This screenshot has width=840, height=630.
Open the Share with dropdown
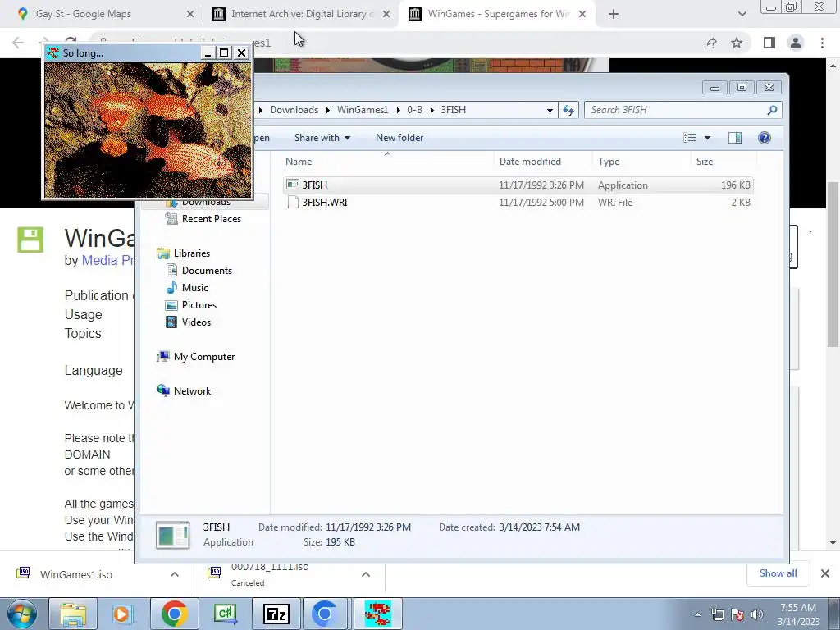[x=322, y=138]
